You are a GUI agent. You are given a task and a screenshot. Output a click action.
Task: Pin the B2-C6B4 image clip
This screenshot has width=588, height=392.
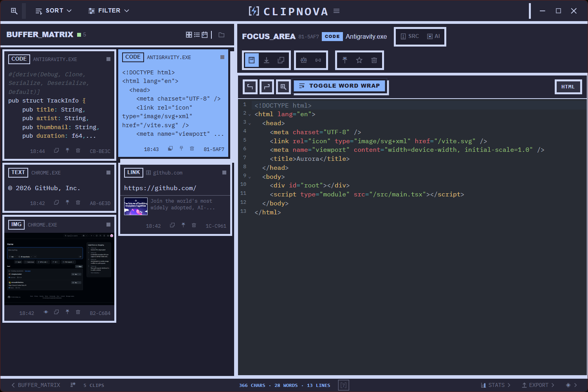pyautogui.click(x=67, y=312)
